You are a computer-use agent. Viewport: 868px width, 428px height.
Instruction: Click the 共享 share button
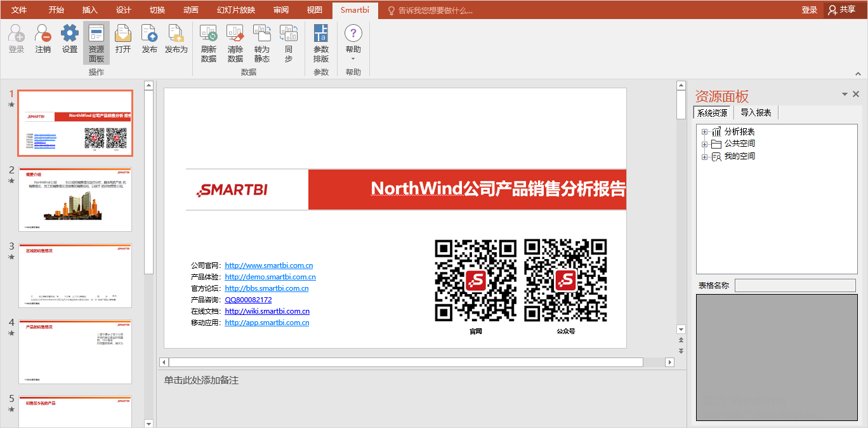pyautogui.click(x=842, y=10)
